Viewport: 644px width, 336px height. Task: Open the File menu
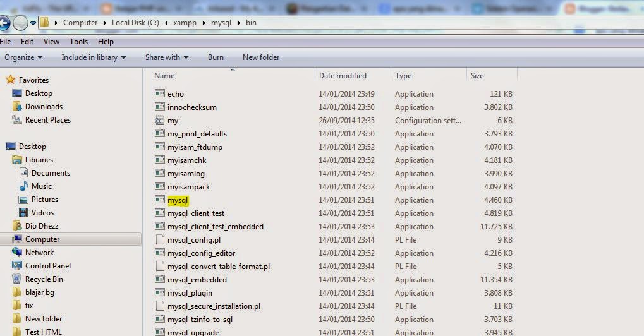click(x=5, y=42)
